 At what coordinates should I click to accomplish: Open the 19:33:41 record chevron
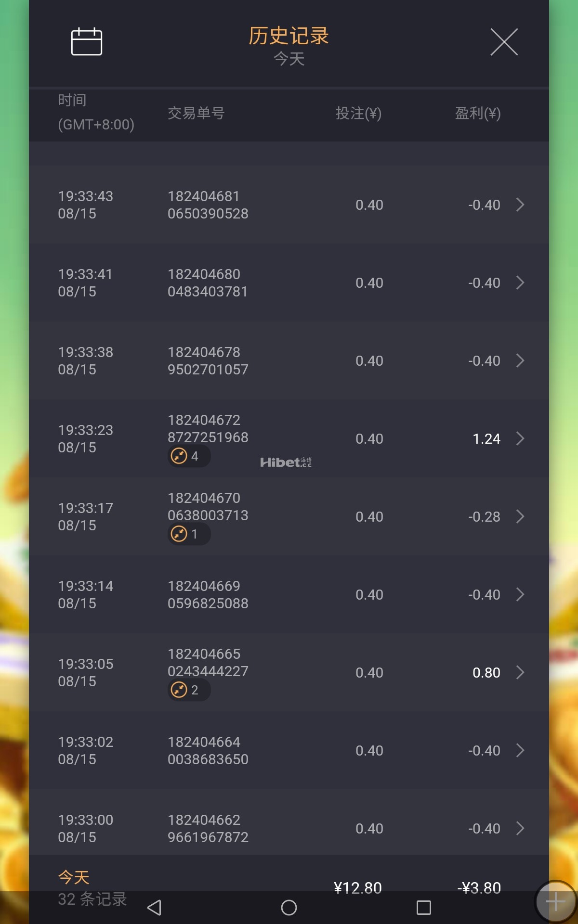point(520,282)
